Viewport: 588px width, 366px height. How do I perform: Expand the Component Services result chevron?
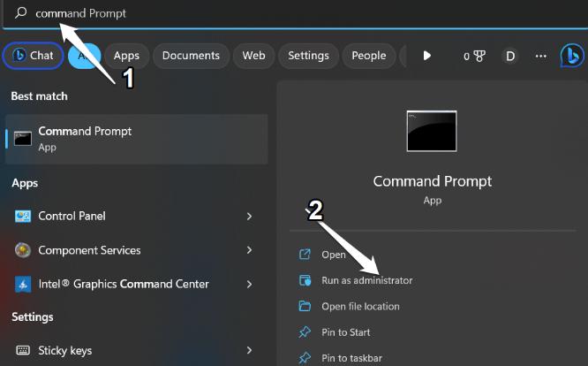[x=250, y=250]
